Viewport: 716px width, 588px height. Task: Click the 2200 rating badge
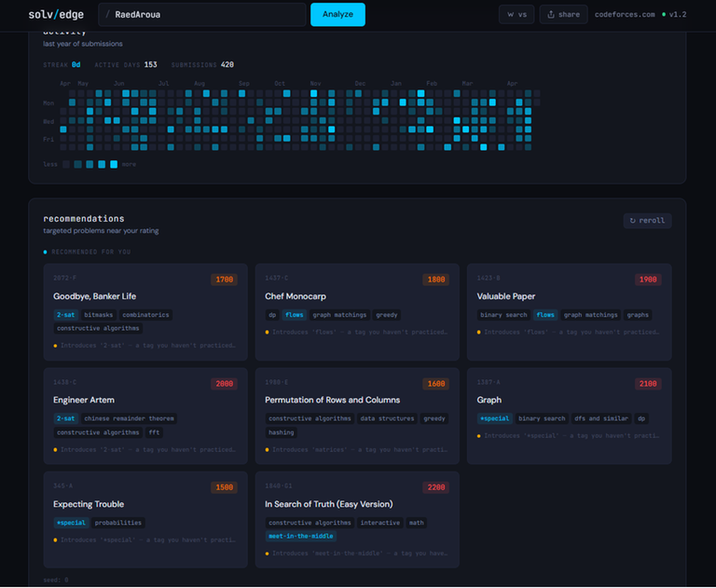(x=435, y=487)
